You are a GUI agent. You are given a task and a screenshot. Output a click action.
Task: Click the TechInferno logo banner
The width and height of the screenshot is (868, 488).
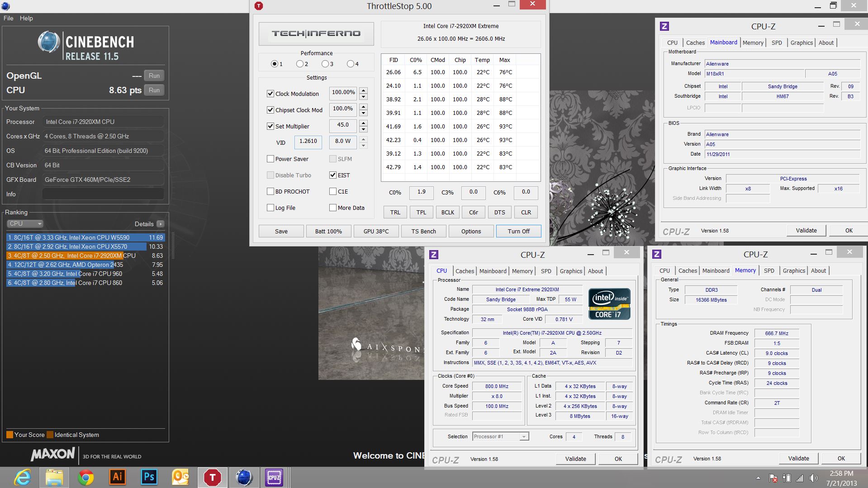click(316, 33)
